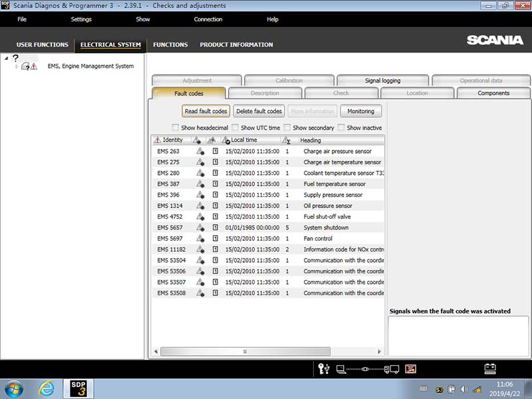Click the EMS control unit icon in tree
This screenshot has height=399, width=532.
pos(25,66)
